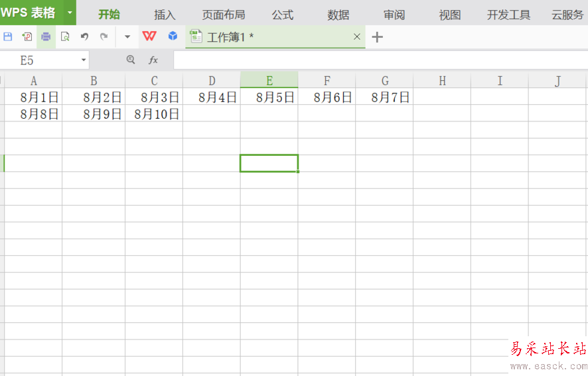Click the blue cube icon
The width and height of the screenshot is (588, 376).
173,36
